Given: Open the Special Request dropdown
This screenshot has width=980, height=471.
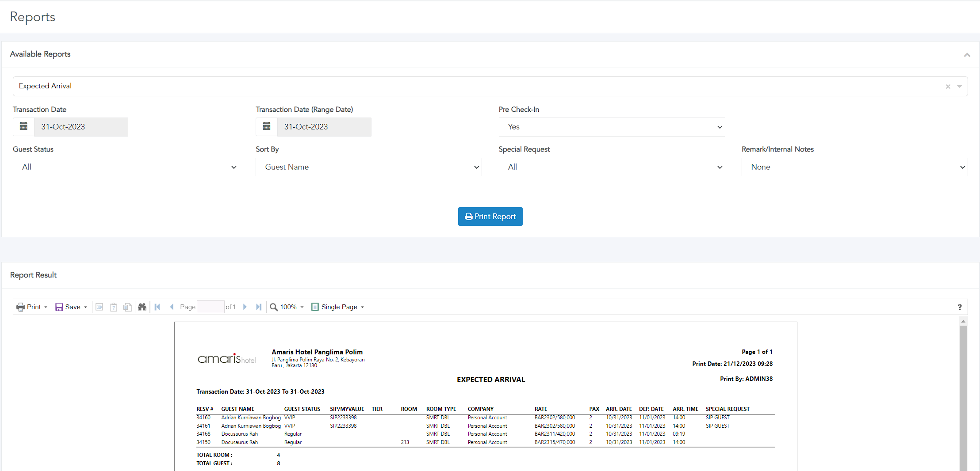Looking at the screenshot, I should click(612, 167).
